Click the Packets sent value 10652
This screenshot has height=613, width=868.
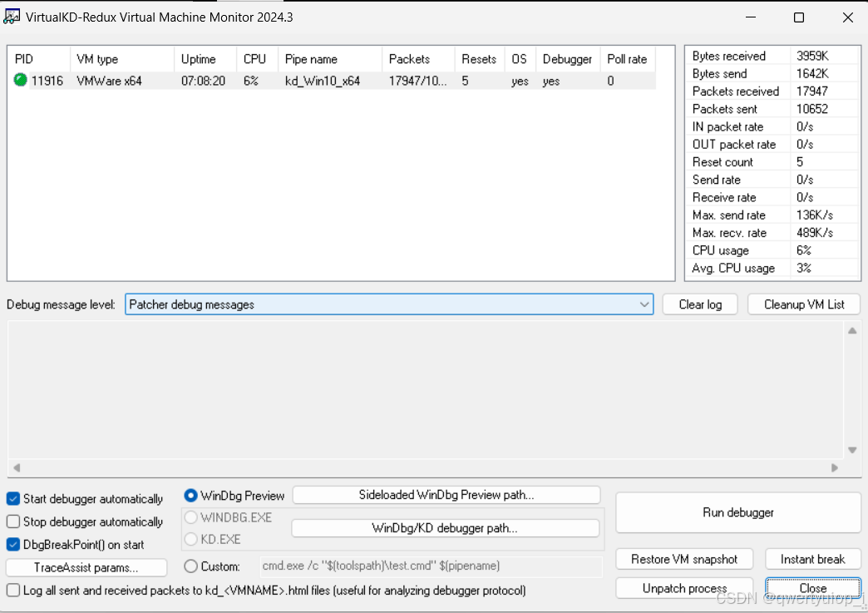(x=812, y=109)
